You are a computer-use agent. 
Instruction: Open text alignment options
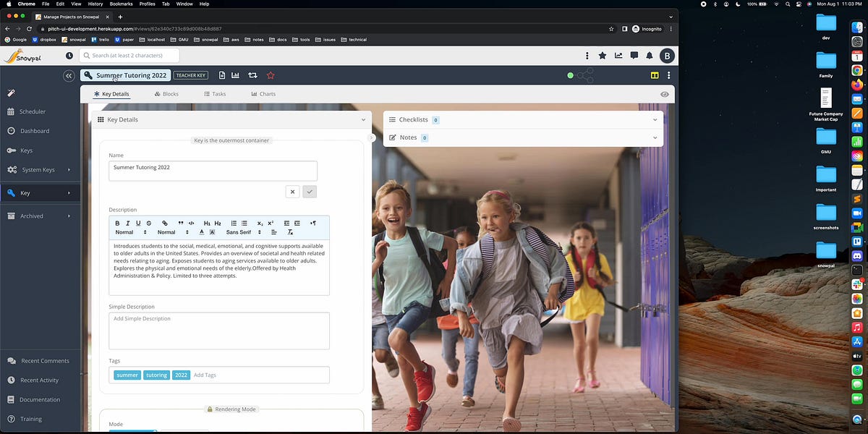[274, 232]
